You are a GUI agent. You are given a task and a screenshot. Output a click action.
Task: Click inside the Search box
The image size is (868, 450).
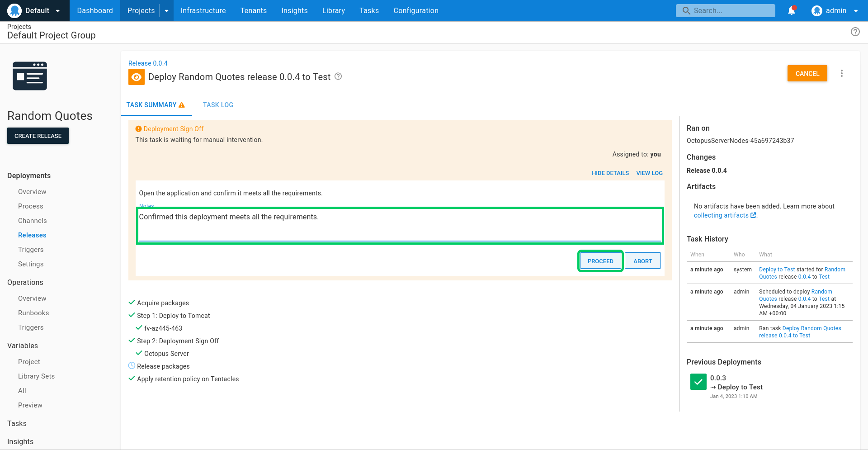pyautogui.click(x=725, y=10)
